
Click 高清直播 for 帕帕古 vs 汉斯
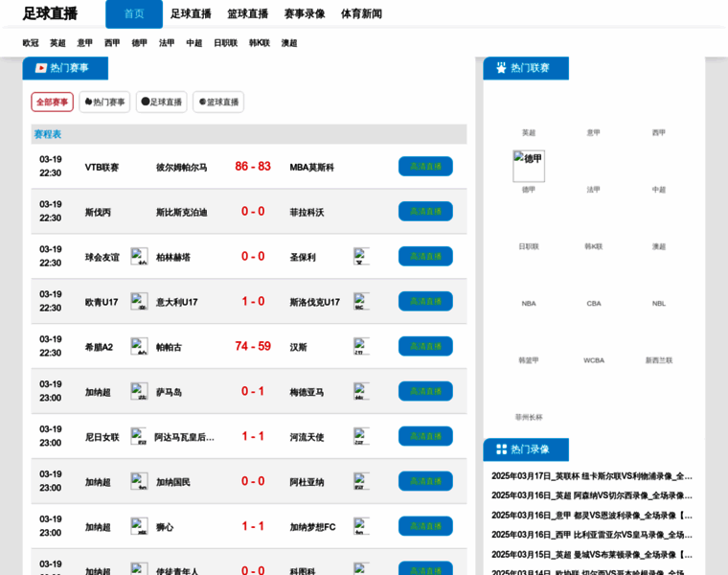coord(425,347)
